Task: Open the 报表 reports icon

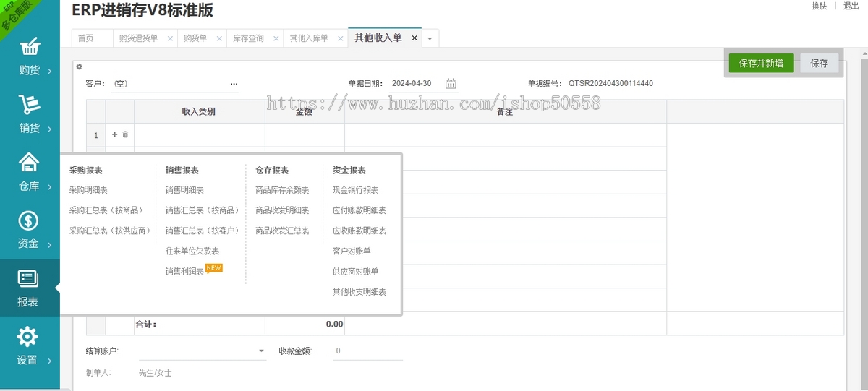Action: pos(28,279)
